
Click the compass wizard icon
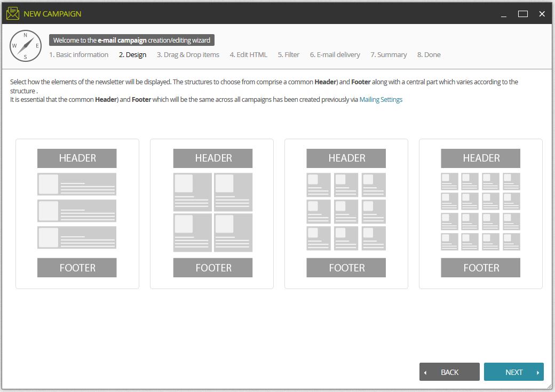coord(26,46)
